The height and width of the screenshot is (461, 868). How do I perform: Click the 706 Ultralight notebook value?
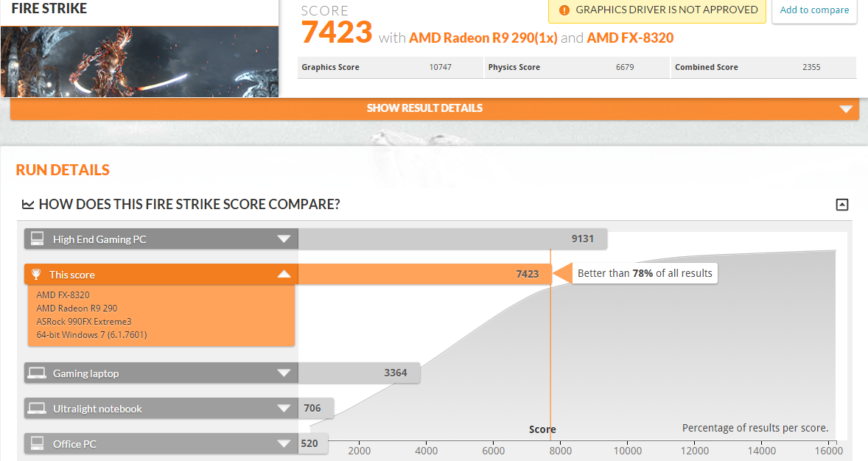click(x=312, y=409)
